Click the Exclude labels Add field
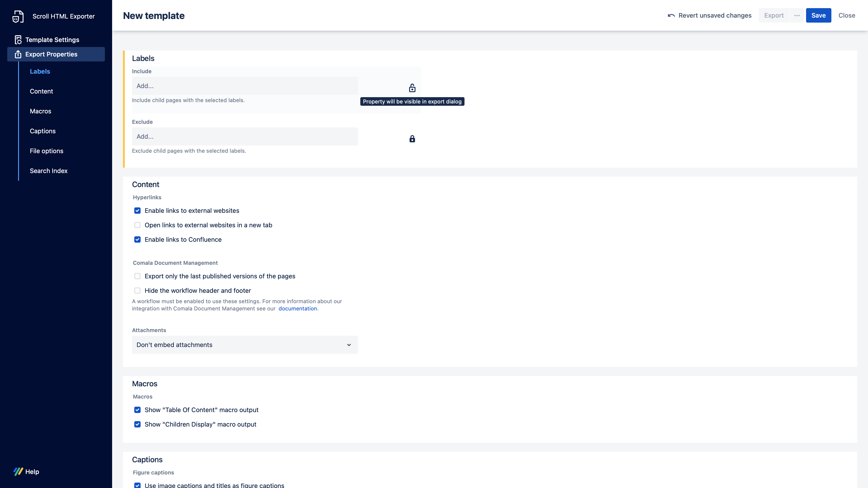 245,136
